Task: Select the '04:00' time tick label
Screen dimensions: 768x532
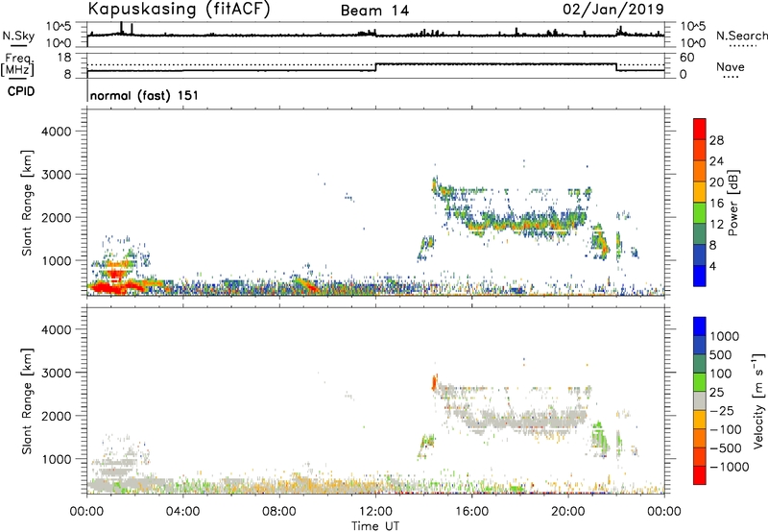Action: pyautogui.click(x=182, y=512)
